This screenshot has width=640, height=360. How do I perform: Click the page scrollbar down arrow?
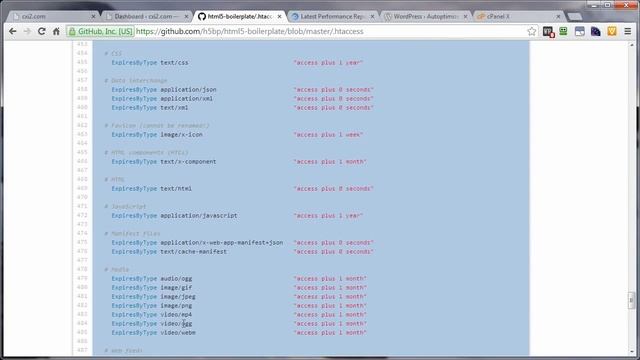(631, 351)
